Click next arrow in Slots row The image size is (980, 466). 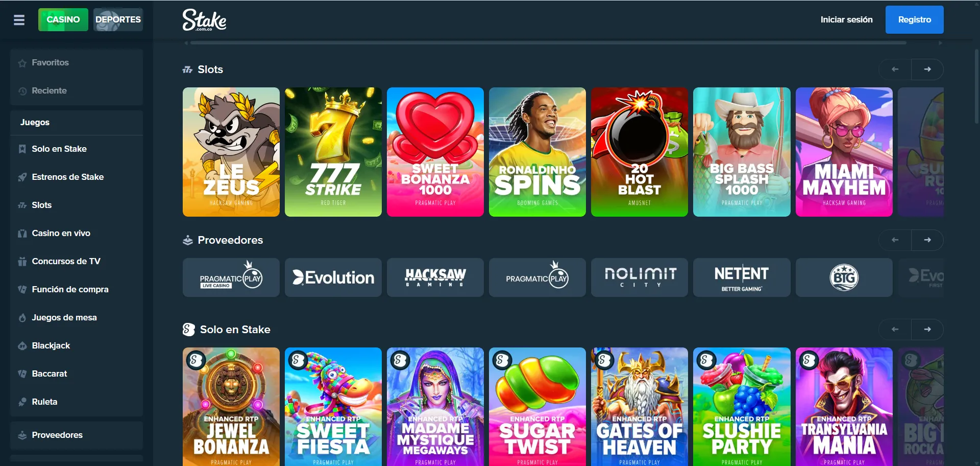[927, 69]
